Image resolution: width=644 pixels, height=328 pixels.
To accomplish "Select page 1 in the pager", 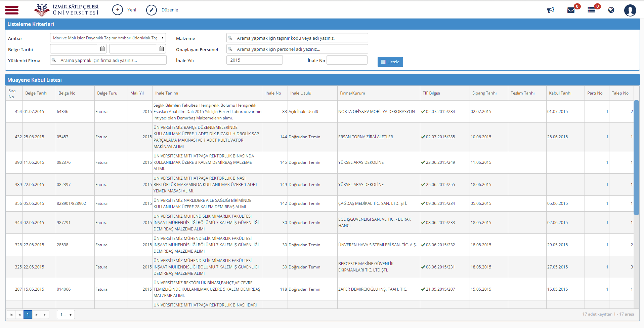I will [28, 315].
